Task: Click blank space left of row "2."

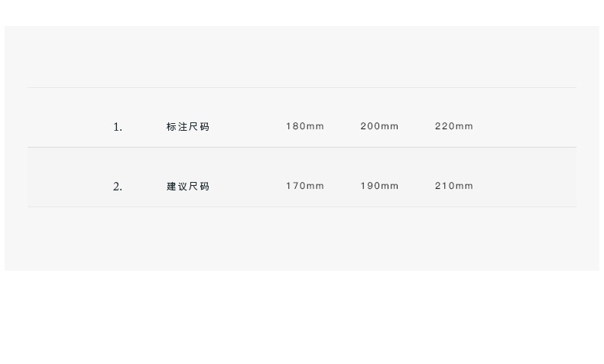Action: pos(65,186)
